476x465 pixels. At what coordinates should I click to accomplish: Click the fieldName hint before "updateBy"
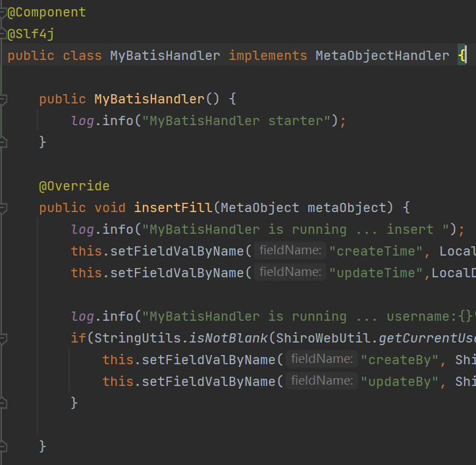tap(321, 381)
